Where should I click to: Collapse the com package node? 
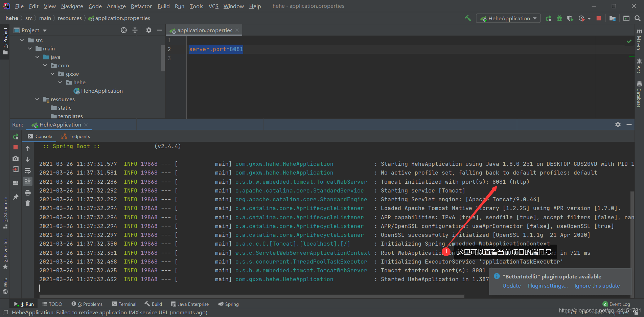pyautogui.click(x=45, y=65)
